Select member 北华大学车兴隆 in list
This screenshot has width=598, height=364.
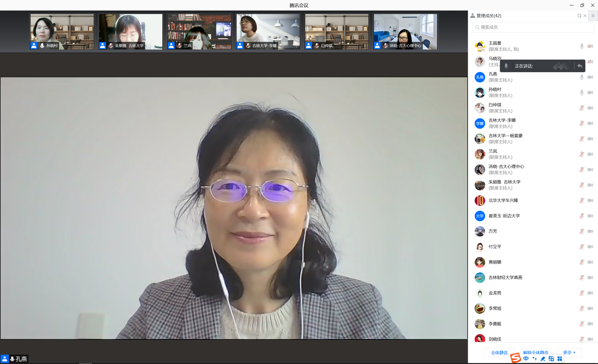coord(503,200)
